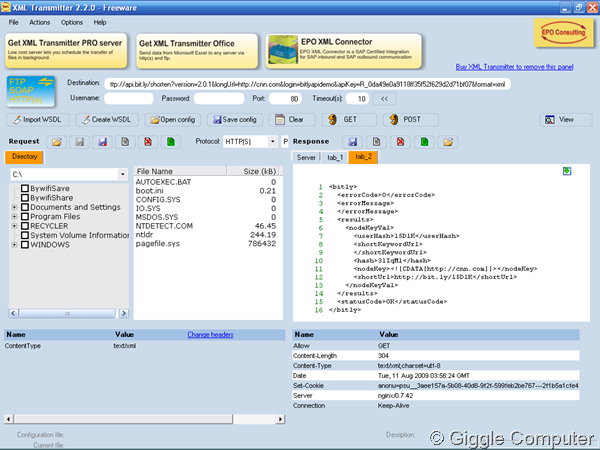Screen dimensions: 600x450
Task: Tick the BywifiSave folder checkbox
Action: click(25, 188)
